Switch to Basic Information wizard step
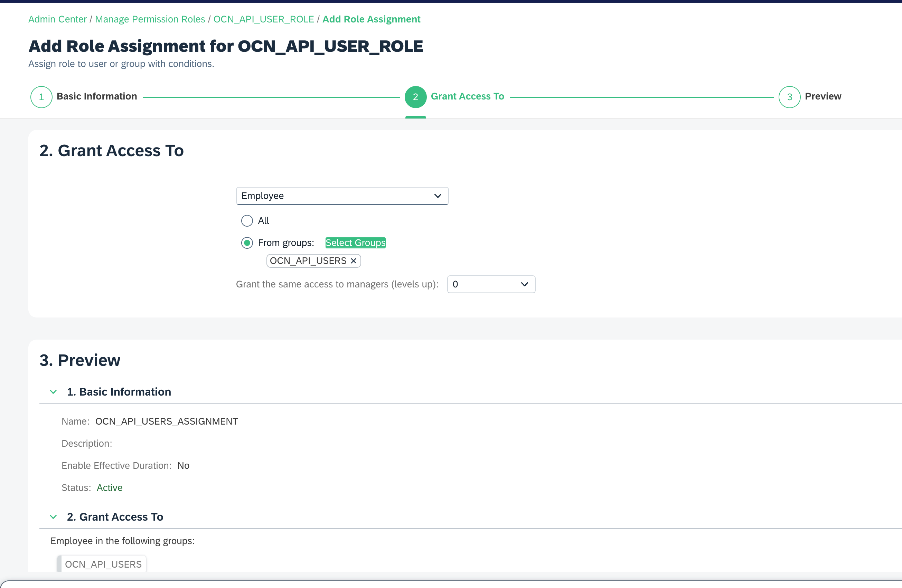 [97, 96]
